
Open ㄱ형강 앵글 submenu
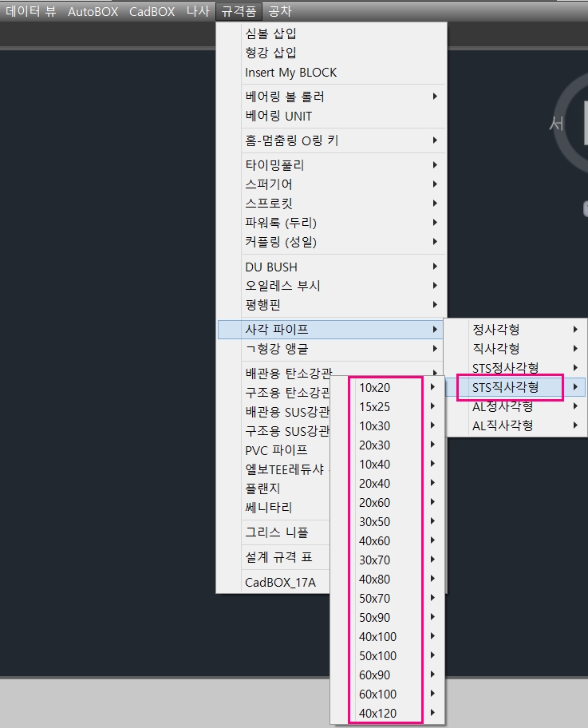(x=330, y=349)
